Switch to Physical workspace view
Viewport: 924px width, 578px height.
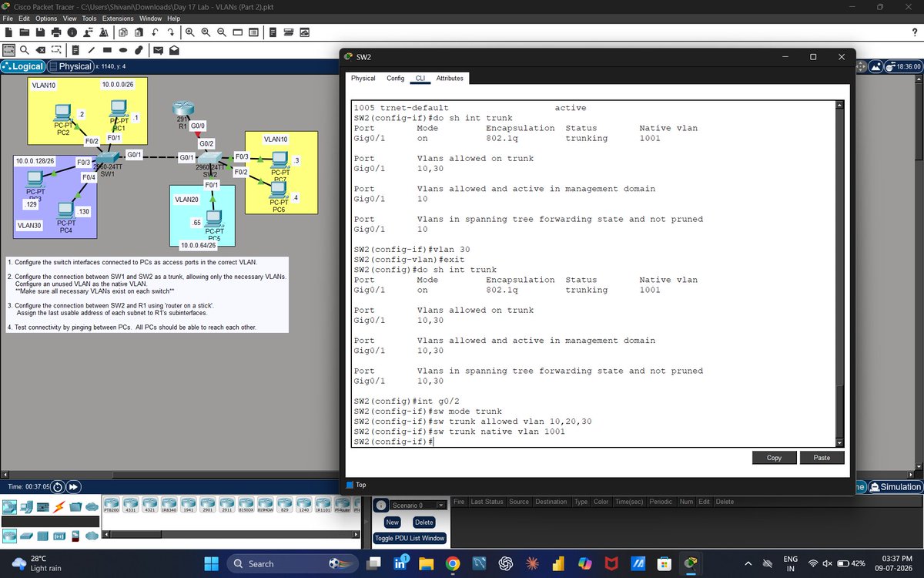(70, 66)
